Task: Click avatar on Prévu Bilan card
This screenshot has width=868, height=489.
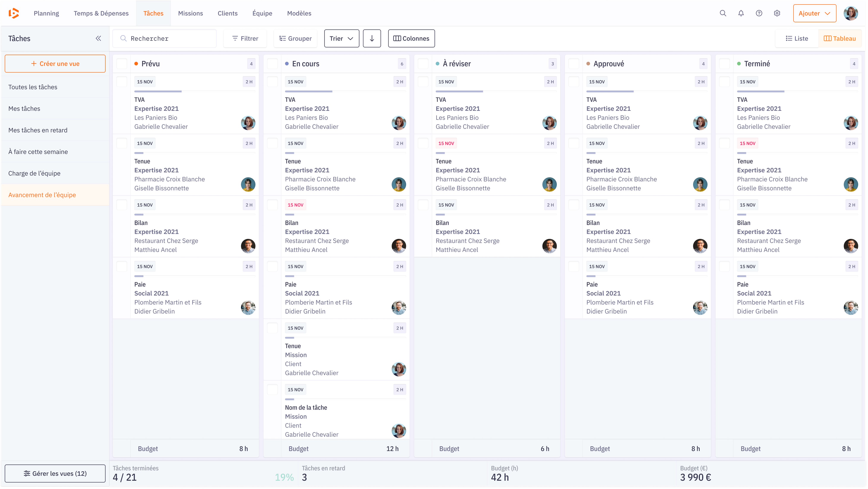Action: [x=248, y=246]
